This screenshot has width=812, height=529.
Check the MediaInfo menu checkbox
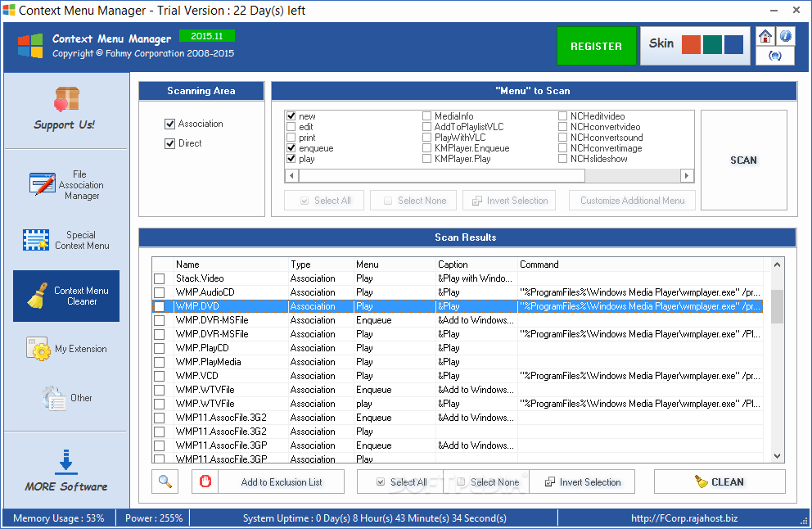(x=426, y=116)
